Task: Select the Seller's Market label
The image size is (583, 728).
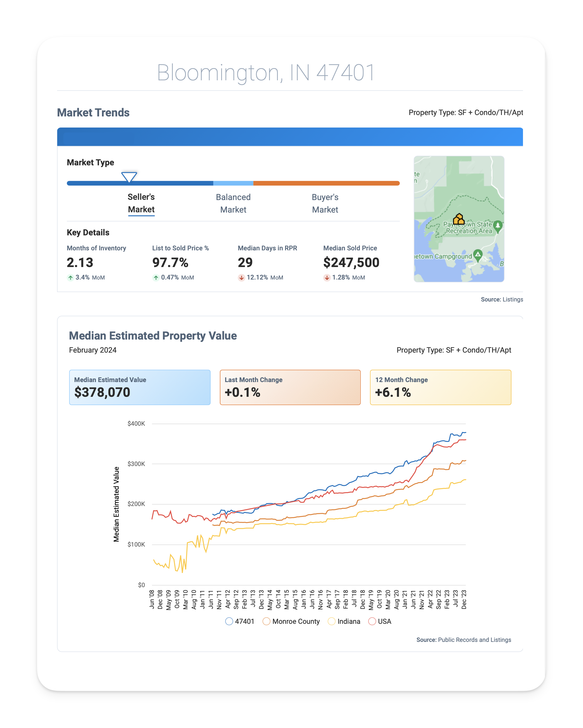Action: tap(141, 203)
